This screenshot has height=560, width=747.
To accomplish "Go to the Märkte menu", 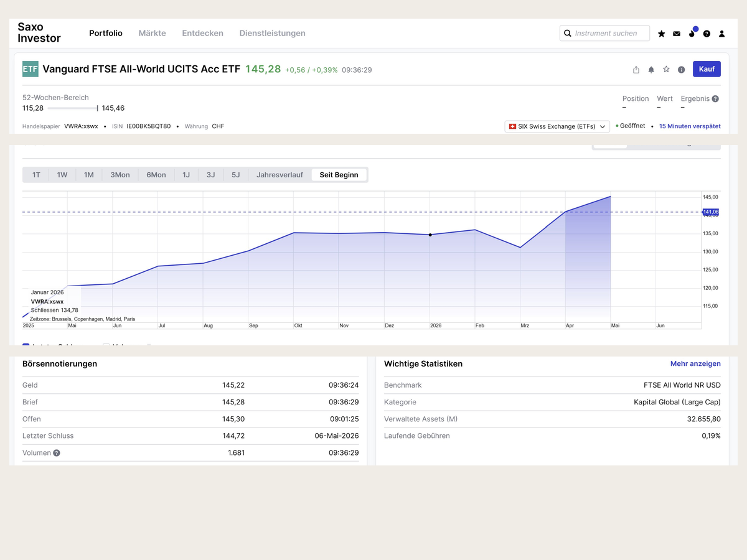I will coord(152,33).
